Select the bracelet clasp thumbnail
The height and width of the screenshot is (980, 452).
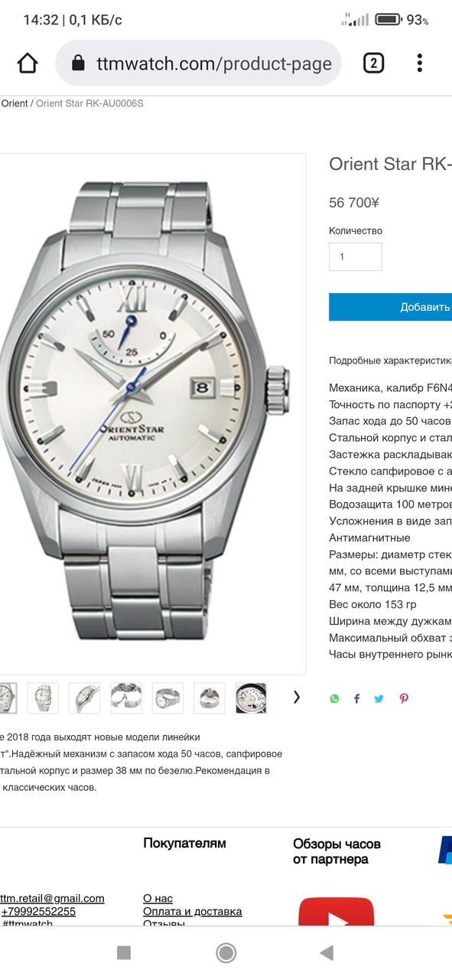point(126,698)
